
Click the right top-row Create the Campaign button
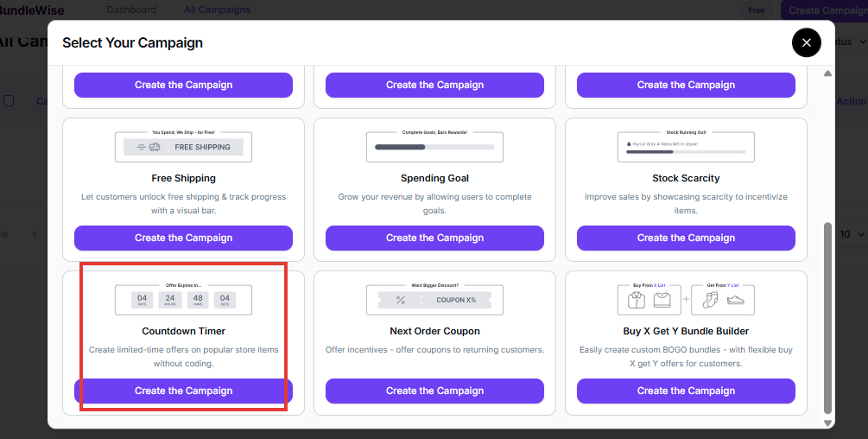[x=686, y=86]
